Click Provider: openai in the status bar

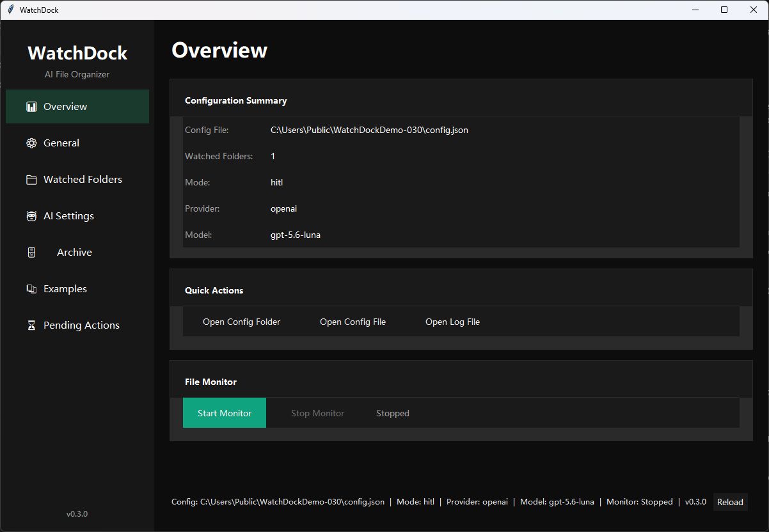click(x=477, y=502)
